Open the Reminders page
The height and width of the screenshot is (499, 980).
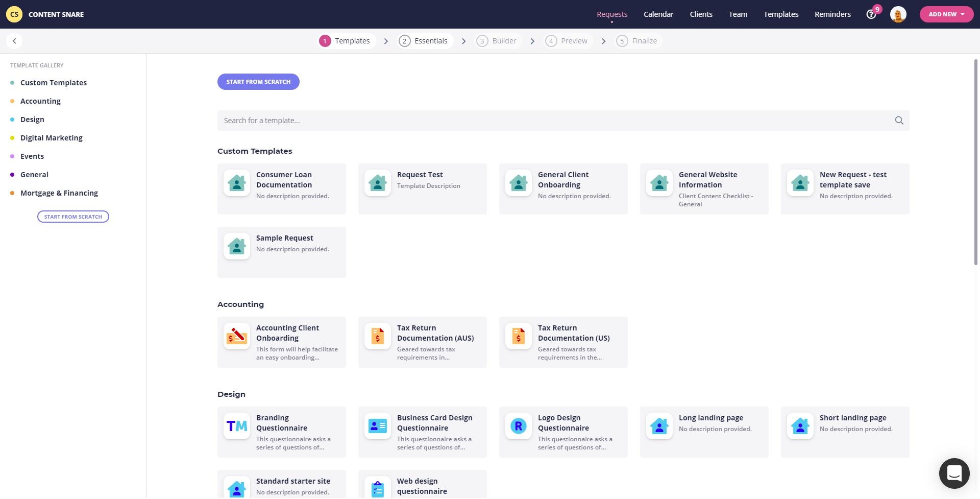832,14
